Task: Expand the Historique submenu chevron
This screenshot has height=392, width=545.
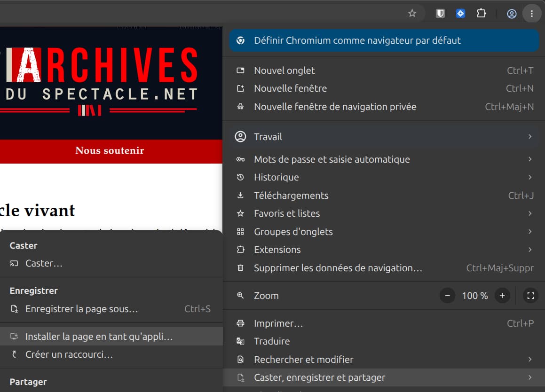Action: pyautogui.click(x=529, y=177)
